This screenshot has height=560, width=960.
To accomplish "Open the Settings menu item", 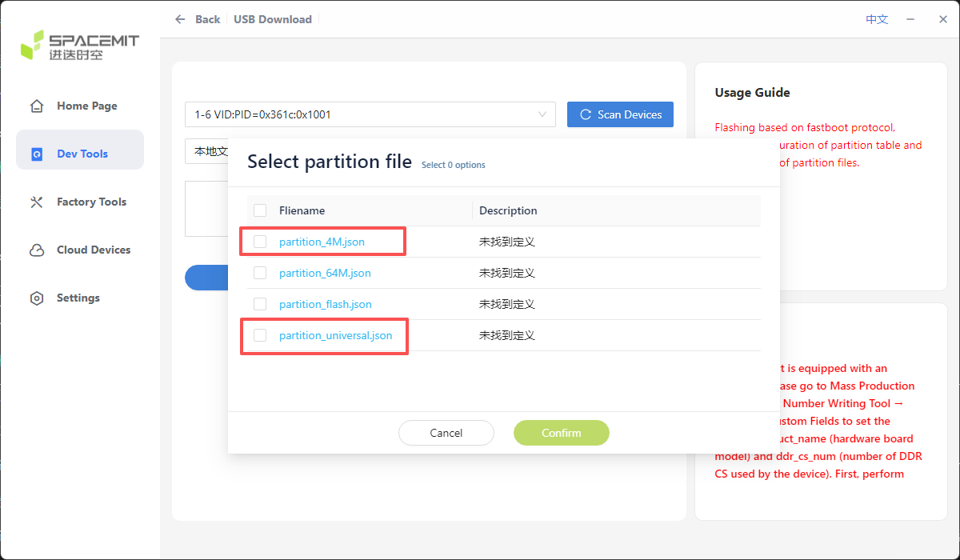I will tap(80, 298).
